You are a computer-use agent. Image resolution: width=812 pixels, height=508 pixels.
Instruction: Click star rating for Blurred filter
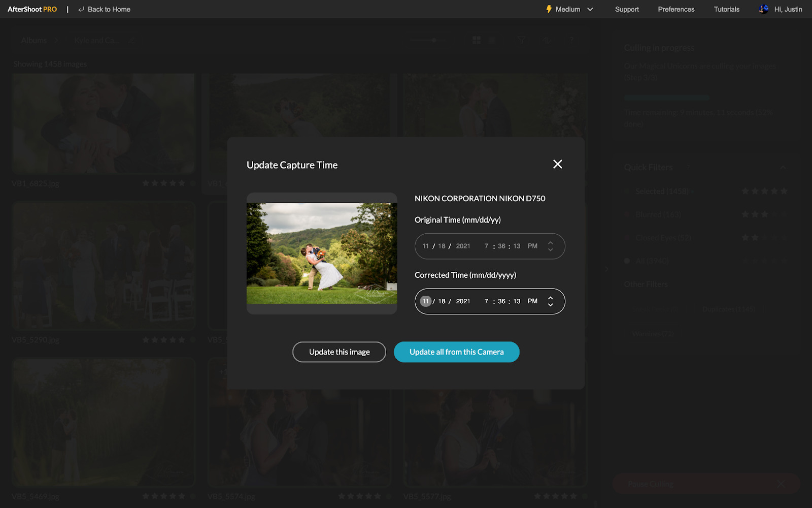(x=764, y=215)
